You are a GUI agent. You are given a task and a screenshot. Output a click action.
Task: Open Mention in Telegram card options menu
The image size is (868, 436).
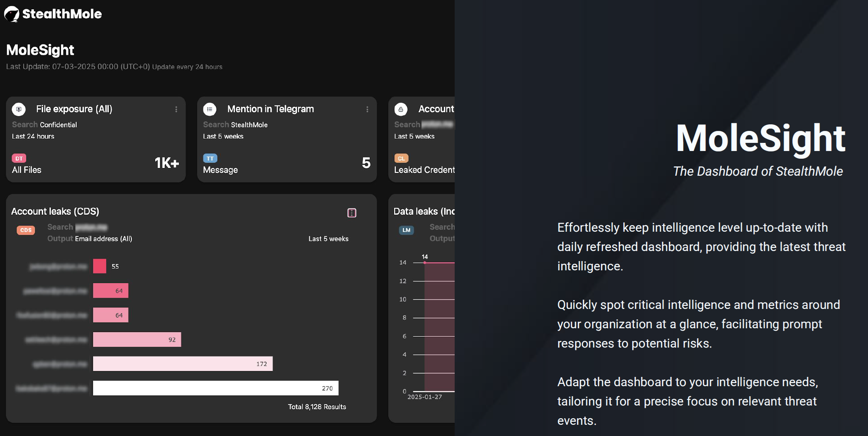pos(367,109)
